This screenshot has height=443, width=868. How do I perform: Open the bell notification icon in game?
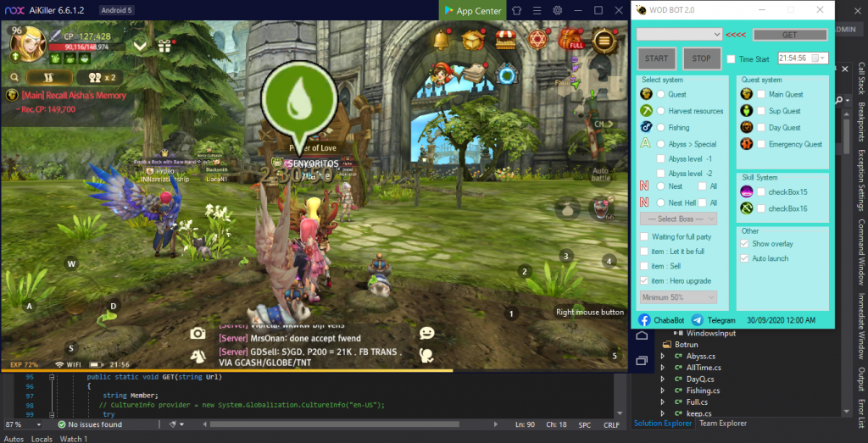[441, 39]
